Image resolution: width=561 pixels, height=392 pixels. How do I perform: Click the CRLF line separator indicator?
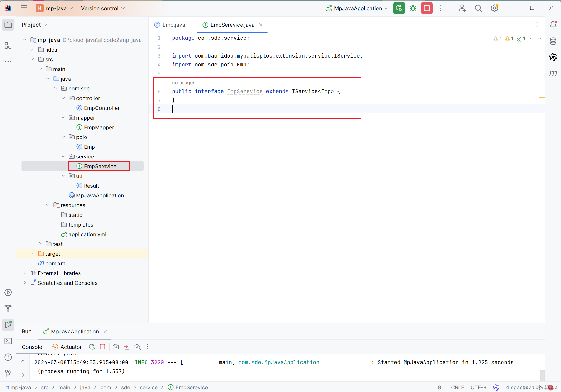(x=457, y=387)
